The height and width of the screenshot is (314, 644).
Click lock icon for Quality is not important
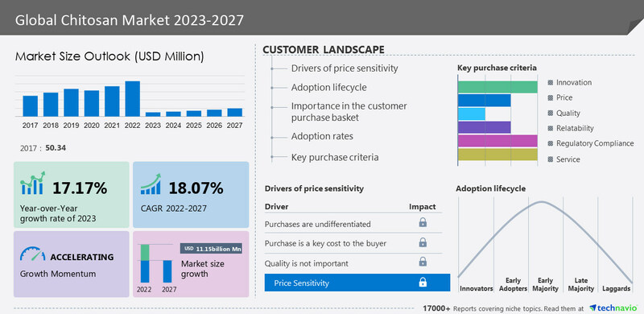point(423,262)
